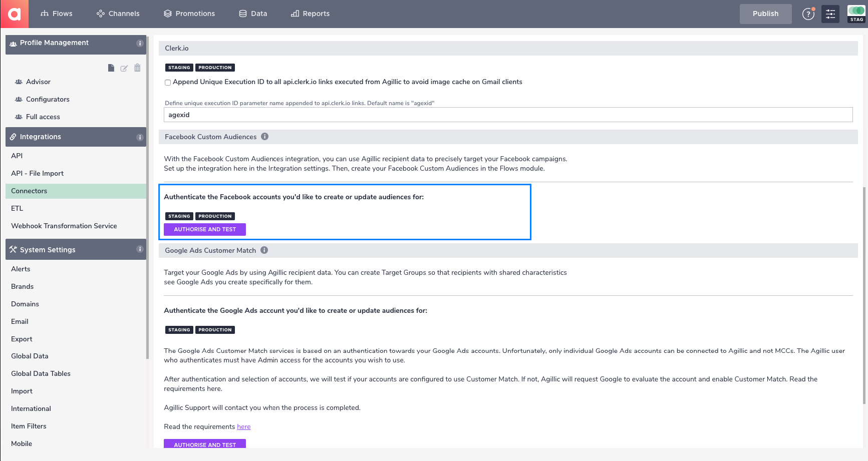
Task: Open the settings sliders icon
Action: [830, 14]
